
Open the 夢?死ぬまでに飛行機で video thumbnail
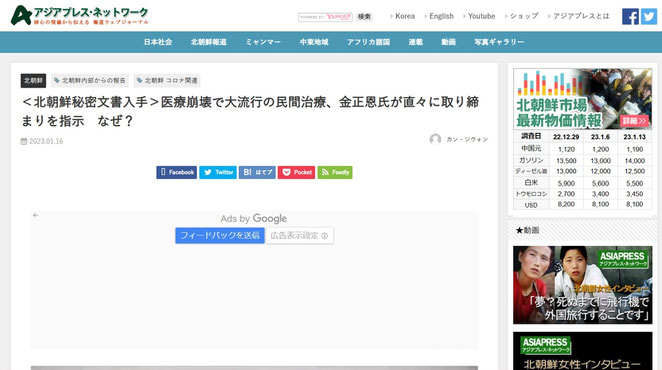tap(583, 285)
